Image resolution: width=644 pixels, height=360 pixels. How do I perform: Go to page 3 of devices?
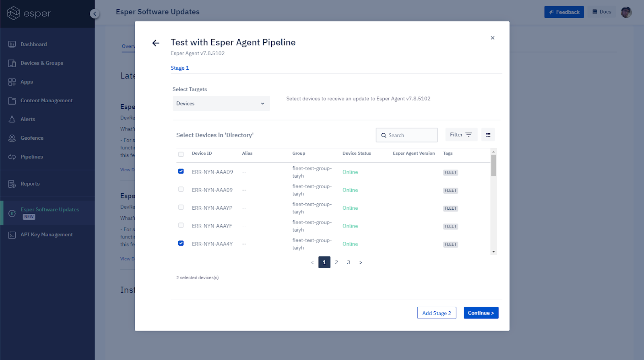[x=349, y=263]
